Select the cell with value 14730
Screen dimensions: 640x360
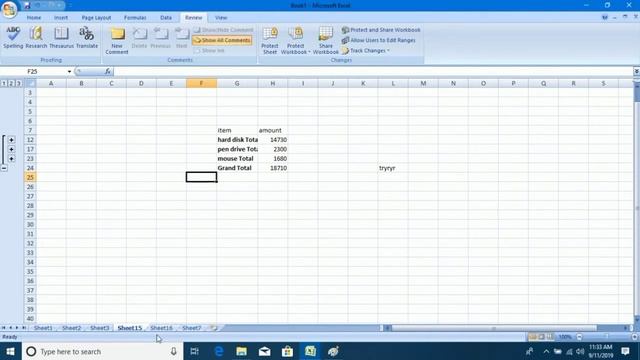click(273, 140)
